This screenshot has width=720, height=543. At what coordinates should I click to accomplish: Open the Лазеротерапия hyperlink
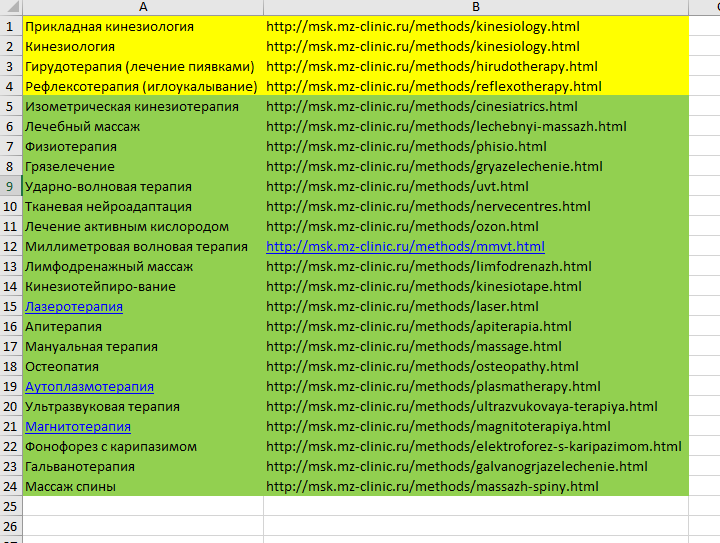point(74,307)
